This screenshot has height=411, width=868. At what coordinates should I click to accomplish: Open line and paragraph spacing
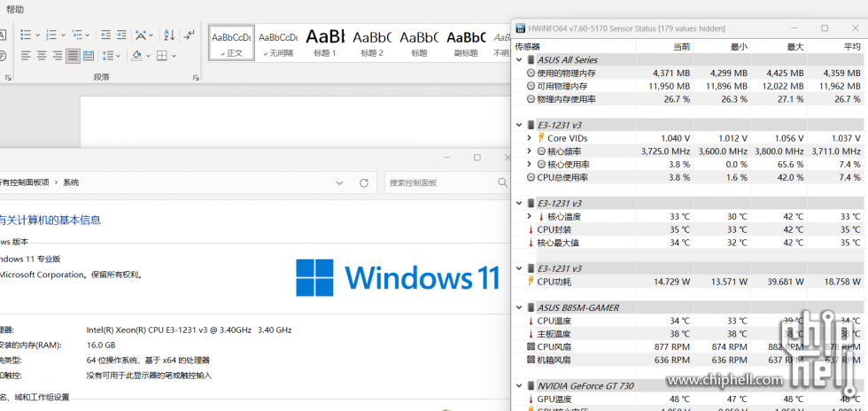point(108,56)
